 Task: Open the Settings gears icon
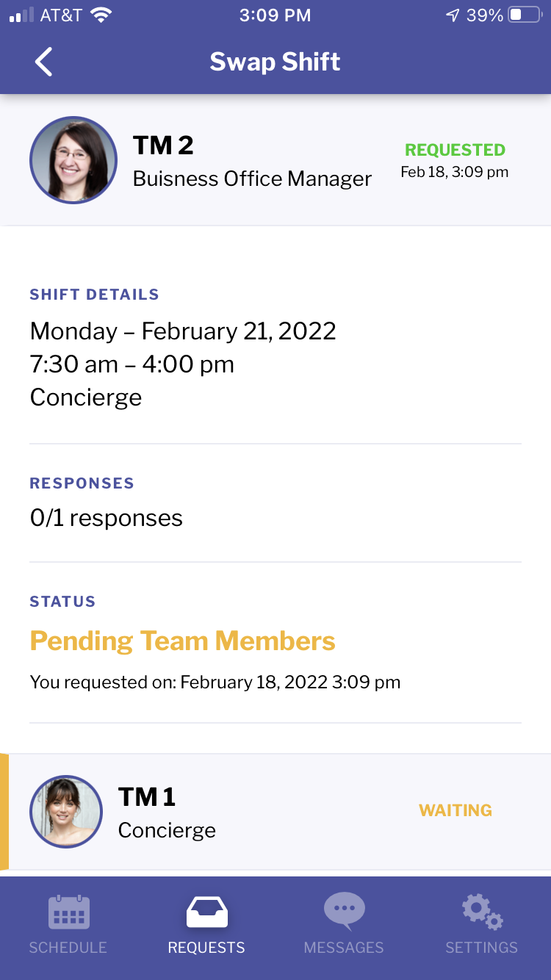482,912
